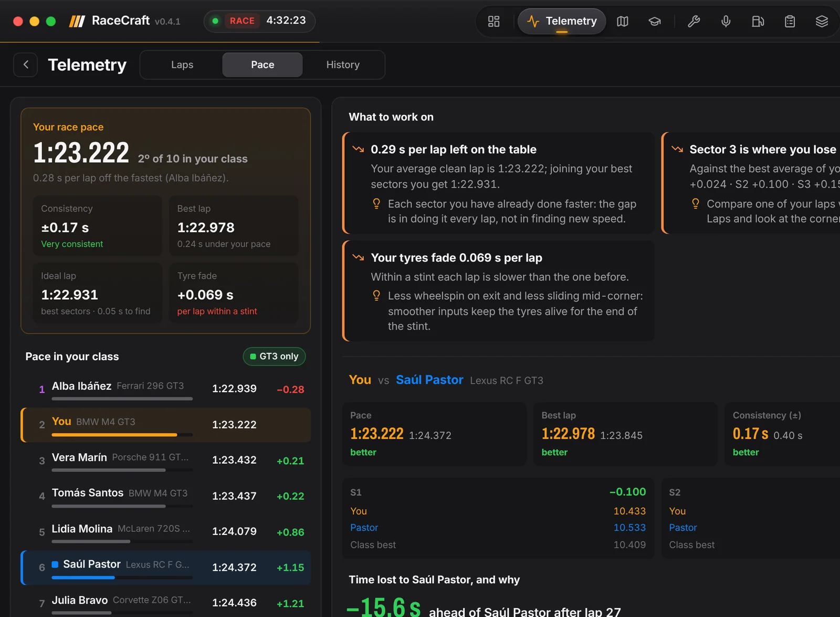Viewport: 840px width, 617px height.
Task: Open the History tab
Action: pos(343,65)
